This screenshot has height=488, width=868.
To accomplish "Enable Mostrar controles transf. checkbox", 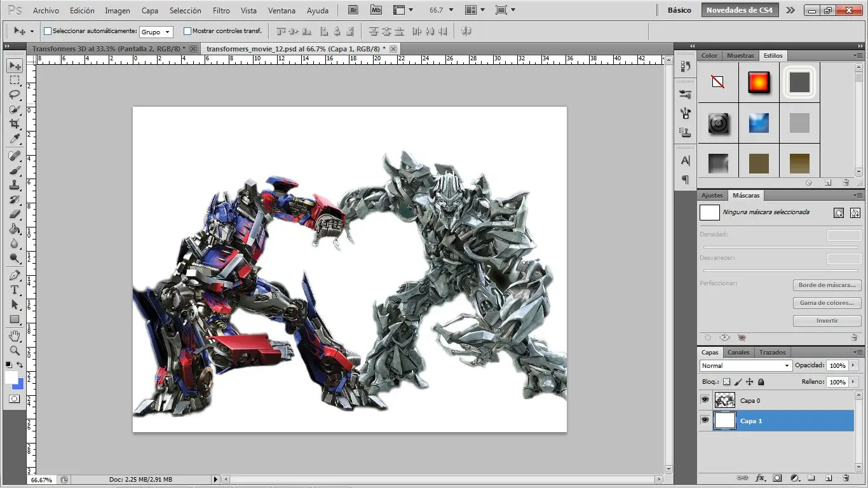I will click(187, 30).
